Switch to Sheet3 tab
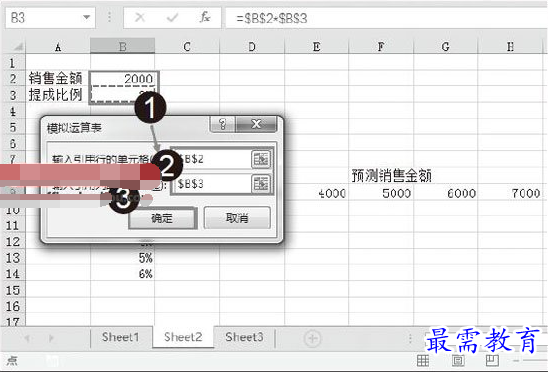The image size is (548, 372). point(244,337)
